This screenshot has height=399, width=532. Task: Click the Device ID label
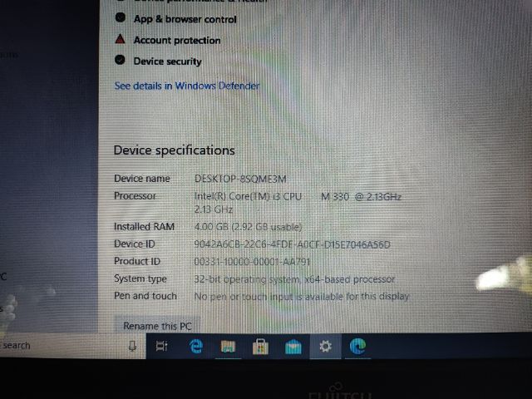(135, 244)
